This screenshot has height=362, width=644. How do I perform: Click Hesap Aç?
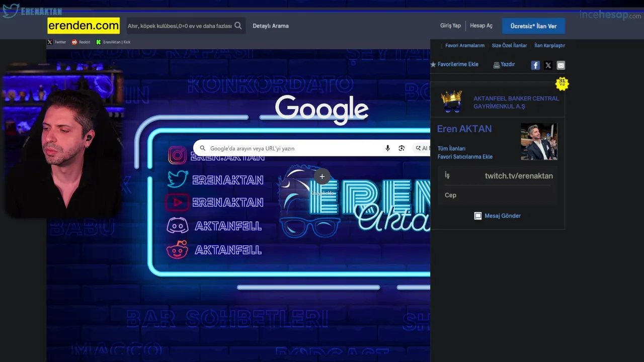tap(481, 26)
